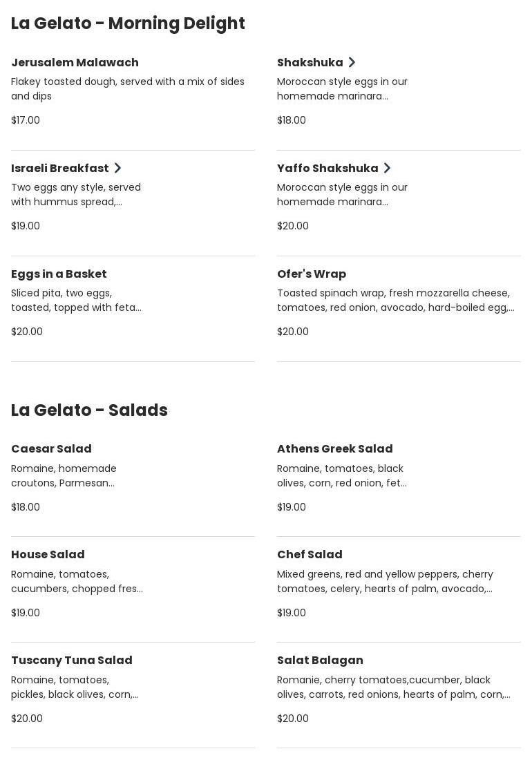Screen dimensions: 532x769
Task: Click the Israeli Breakfast dish title
Action: click(x=60, y=169)
